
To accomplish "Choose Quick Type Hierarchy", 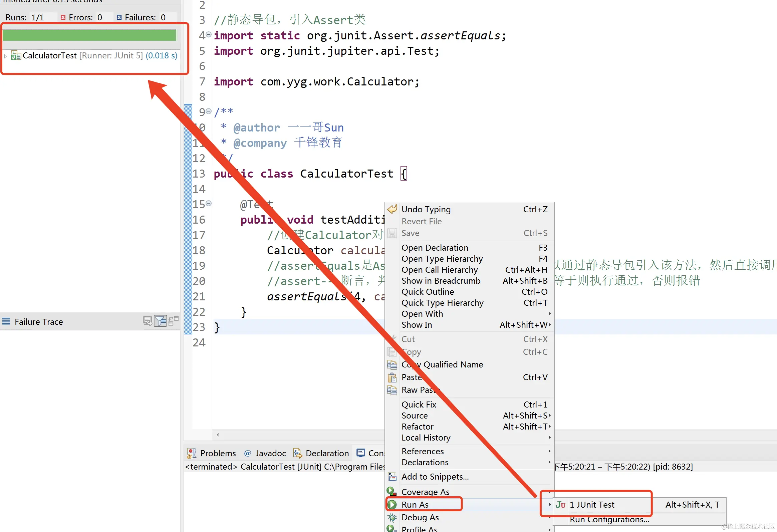I will 469,303.
